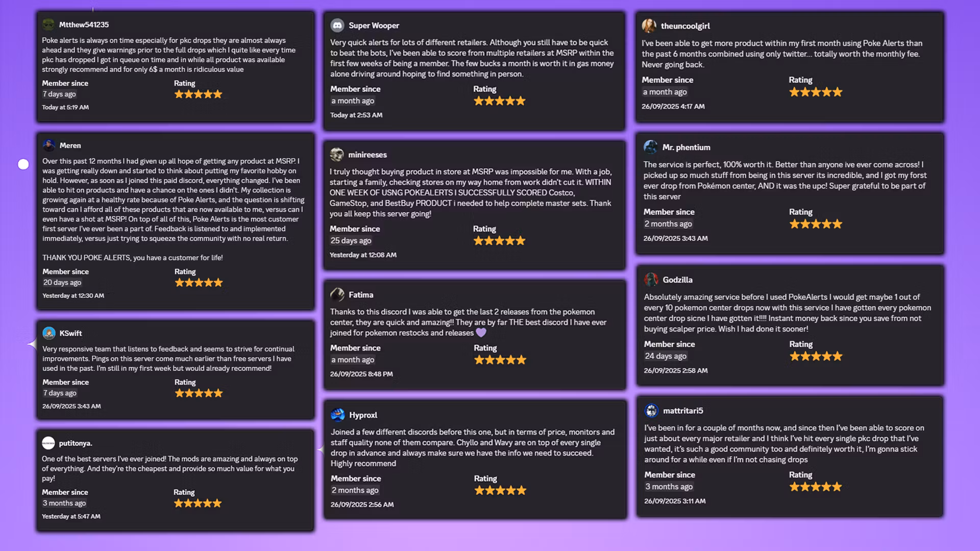
Task: Click the mattritari5 avatar icon
Action: (651, 411)
